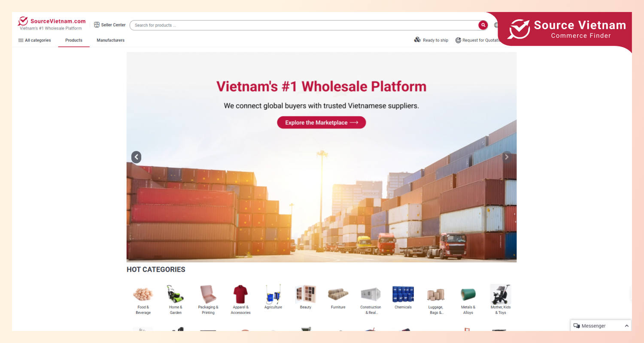Image resolution: width=644 pixels, height=343 pixels.
Task: Select the Products tab
Action: 74,40
